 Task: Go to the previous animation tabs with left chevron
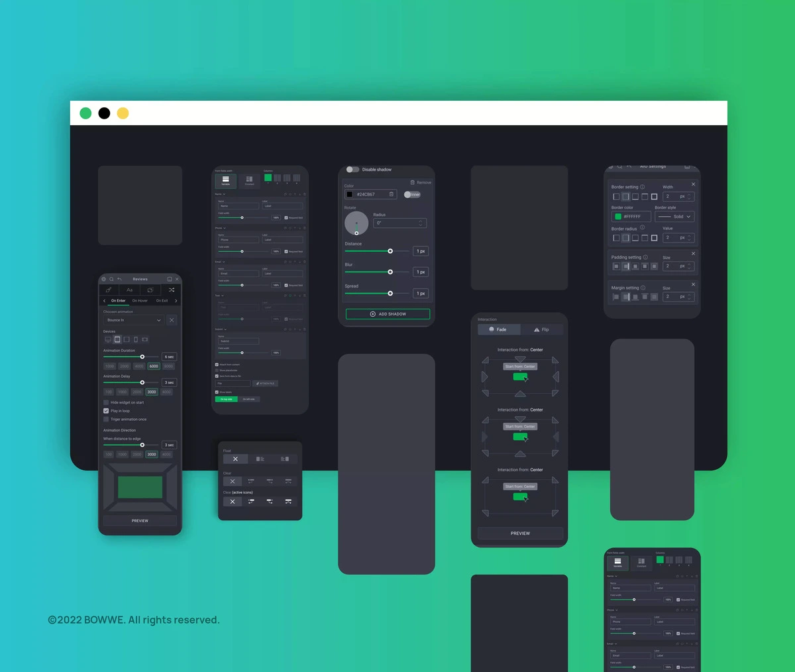105,301
